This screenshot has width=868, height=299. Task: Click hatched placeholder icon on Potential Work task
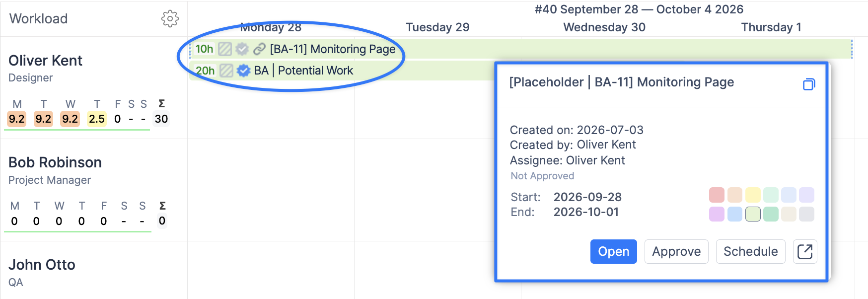[x=226, y=71]
